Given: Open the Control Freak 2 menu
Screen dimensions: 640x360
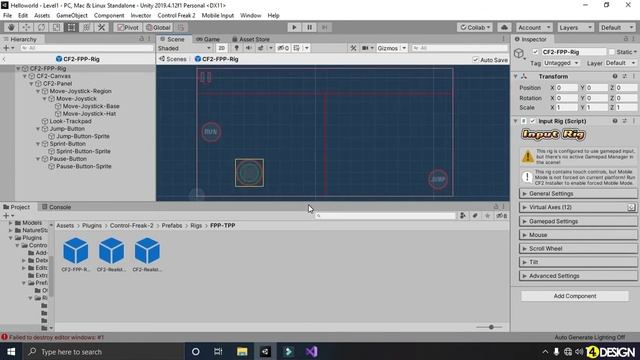Looking at the screenshot, I should click(x=176, y=16).
